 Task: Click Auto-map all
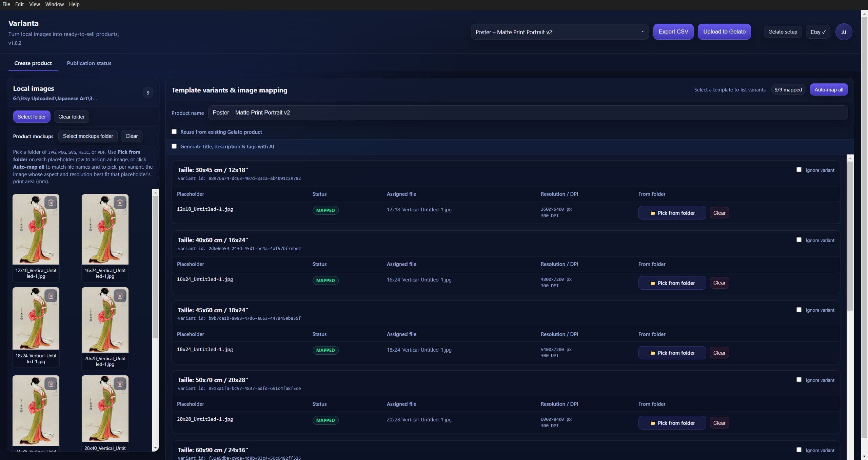pyautogui.click(x=829, y=90)
